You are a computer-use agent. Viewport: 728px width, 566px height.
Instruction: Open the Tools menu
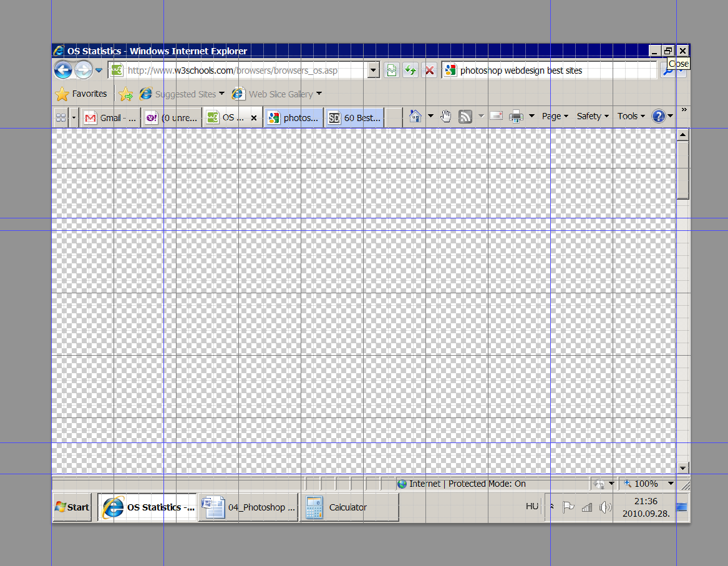pos(631,116)
